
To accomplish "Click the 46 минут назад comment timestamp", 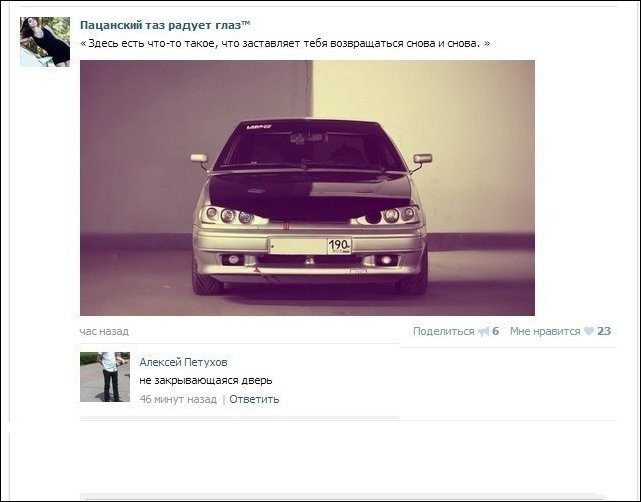I will point(178,399).
